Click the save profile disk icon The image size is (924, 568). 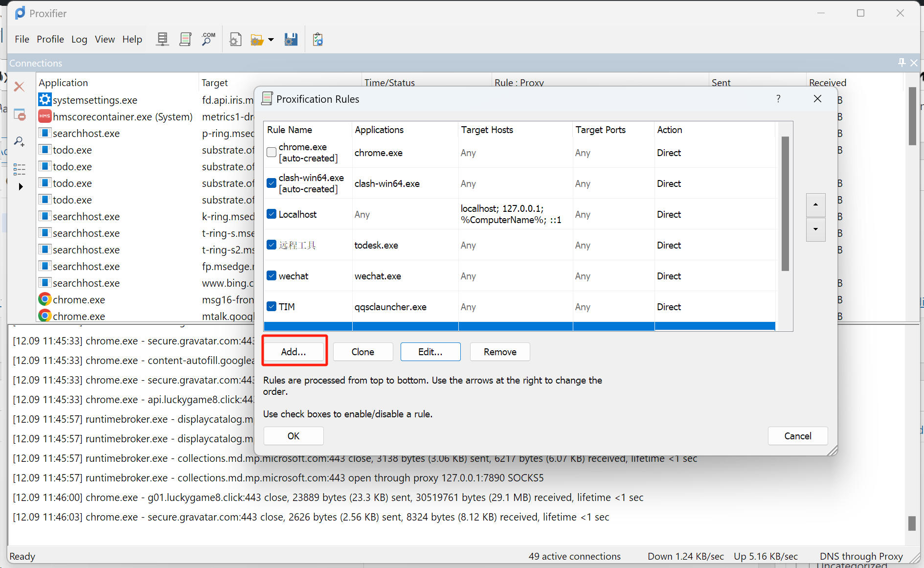(x=291, y=39)
